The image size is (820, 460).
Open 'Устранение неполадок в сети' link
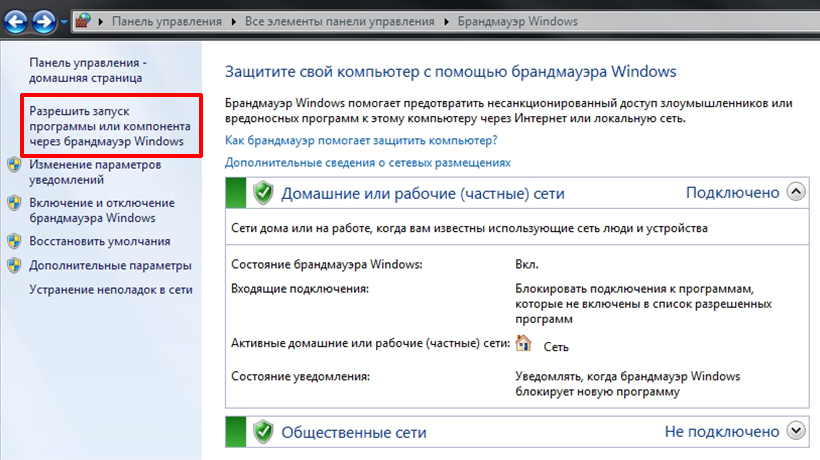111,290
